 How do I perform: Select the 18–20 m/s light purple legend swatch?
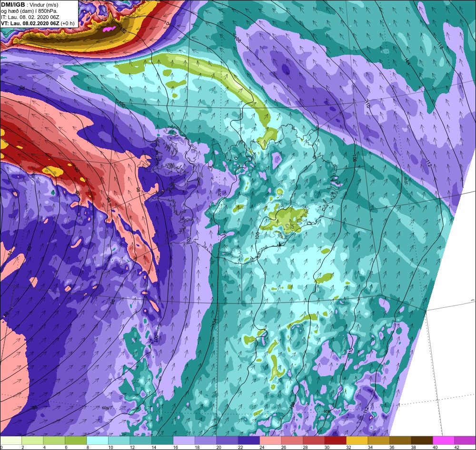pos(206,440)
